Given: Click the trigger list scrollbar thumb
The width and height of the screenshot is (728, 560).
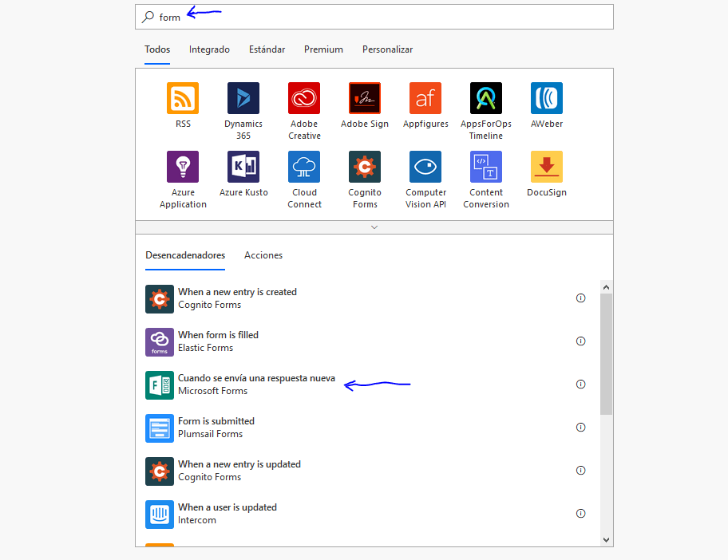Looking at the screenshot, I should tap(606, 354).
